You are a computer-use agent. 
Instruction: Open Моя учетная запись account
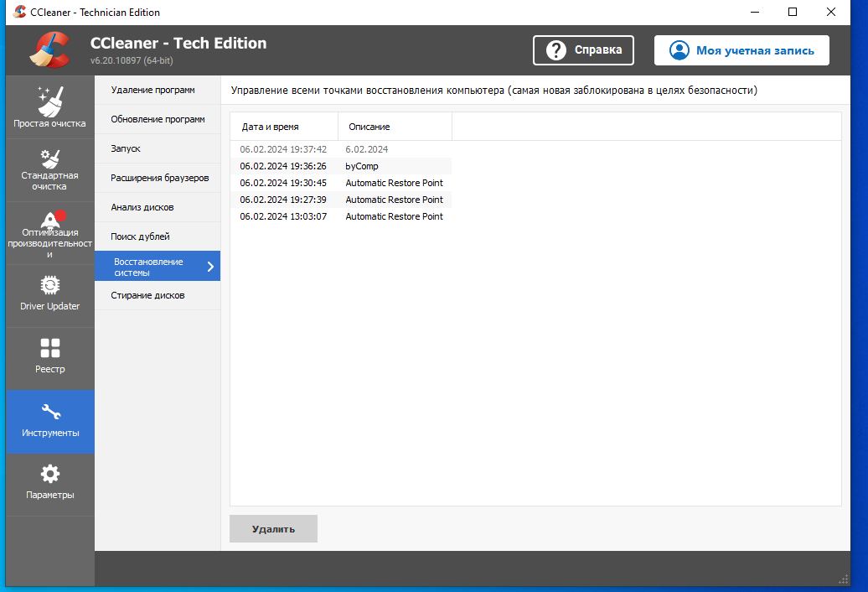(741, 50)
